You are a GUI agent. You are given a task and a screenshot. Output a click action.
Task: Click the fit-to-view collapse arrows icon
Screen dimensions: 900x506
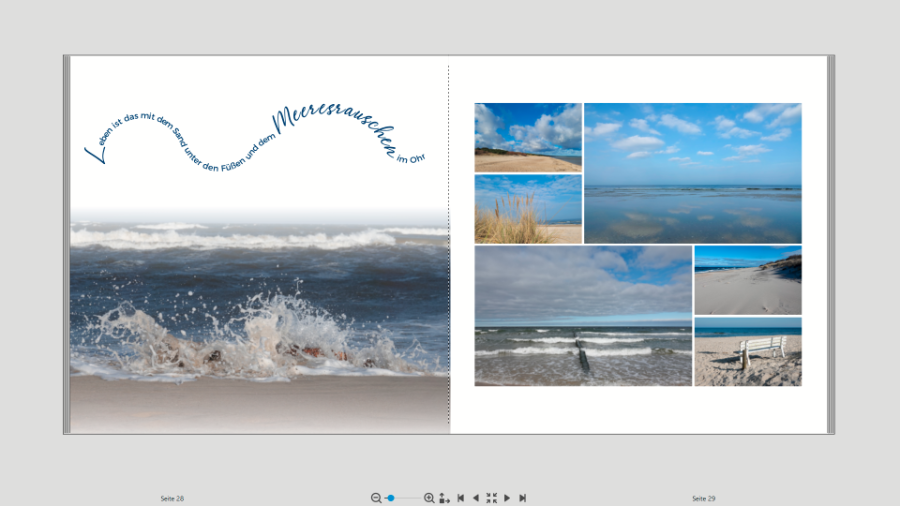[491, 498]
